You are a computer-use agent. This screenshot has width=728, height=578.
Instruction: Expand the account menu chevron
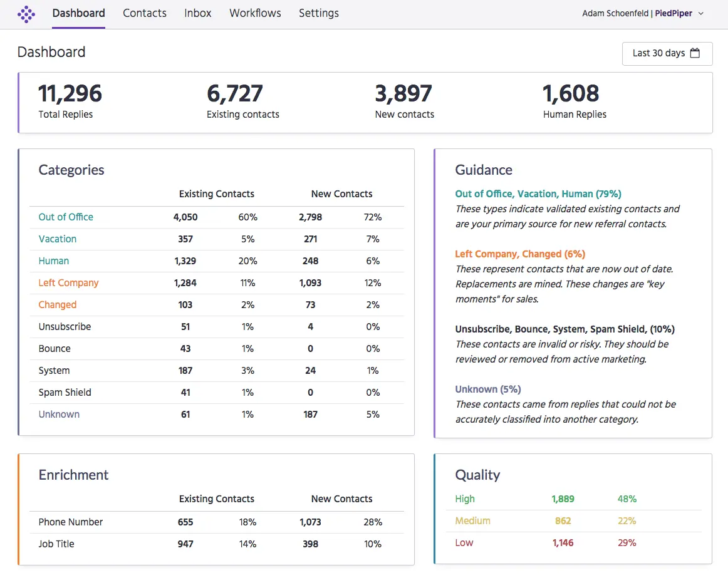pos(701,14)
